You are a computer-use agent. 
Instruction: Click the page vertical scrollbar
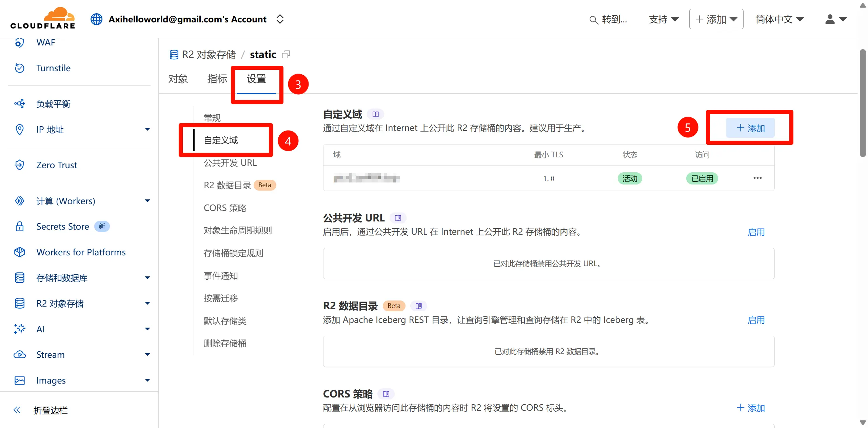coord(862,103)
